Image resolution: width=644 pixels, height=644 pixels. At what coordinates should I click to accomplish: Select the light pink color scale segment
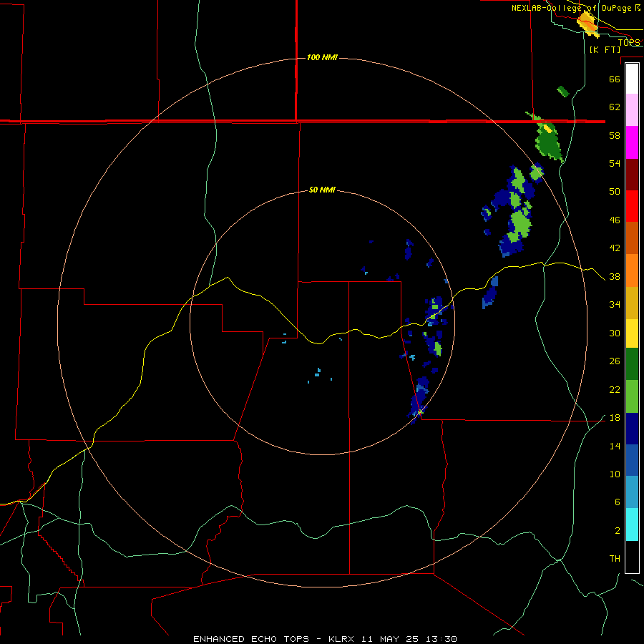pyautogui.click(x=632, y=109)
